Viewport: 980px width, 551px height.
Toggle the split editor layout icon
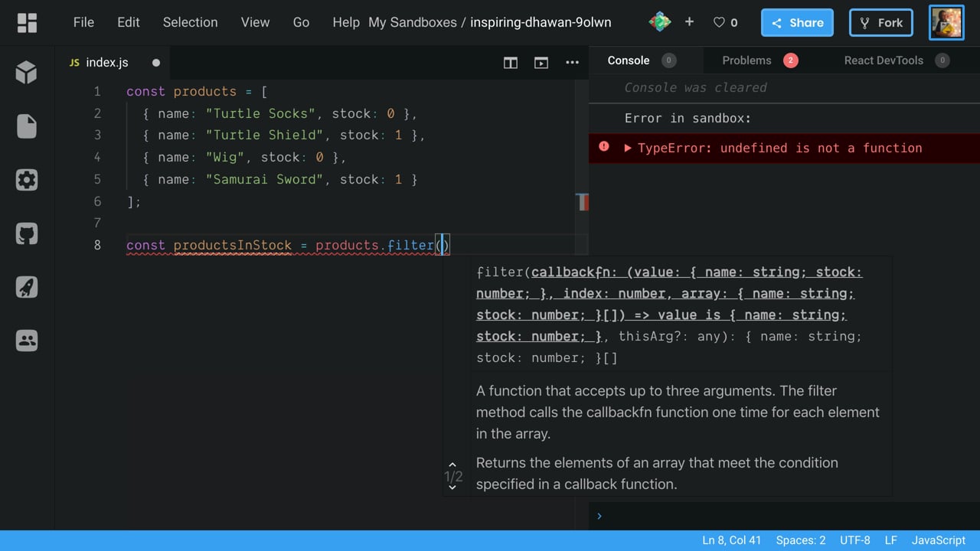[511, 63]
